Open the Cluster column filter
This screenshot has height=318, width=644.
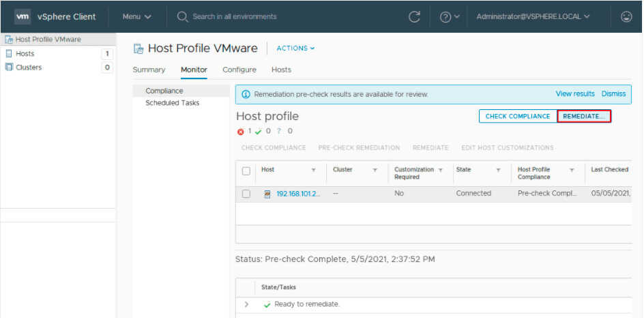click(375, 170)
